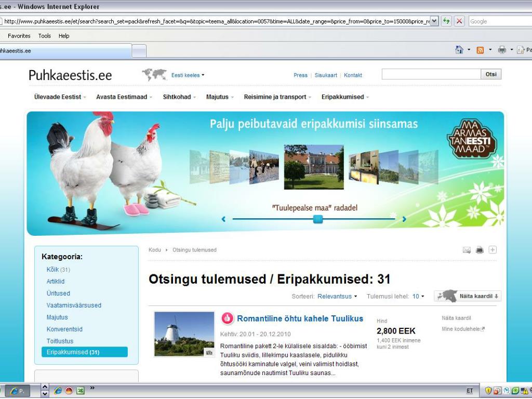Screen dimensions: 532x399
Task: Click the camera icon on windmill photo
Action: [209, 353]
